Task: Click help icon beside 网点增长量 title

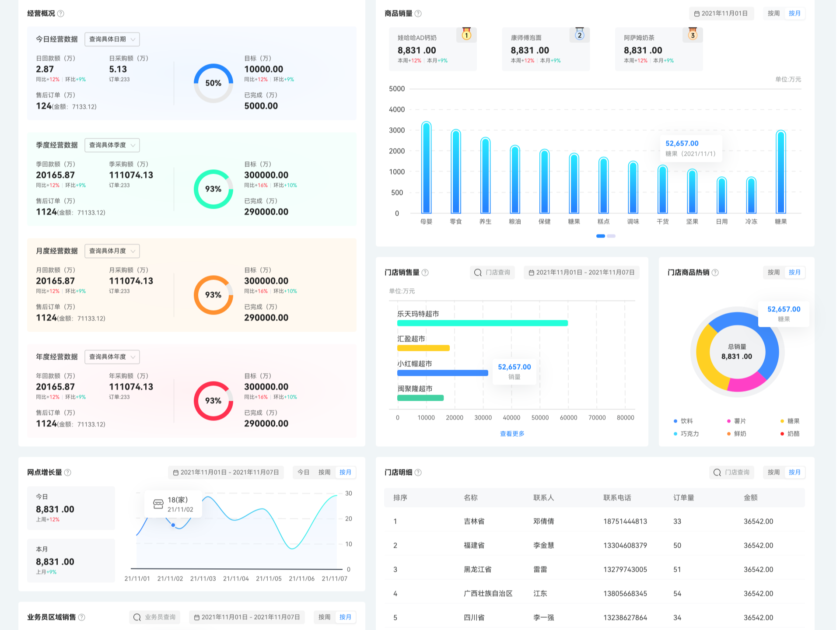Action: click(68, 472)
